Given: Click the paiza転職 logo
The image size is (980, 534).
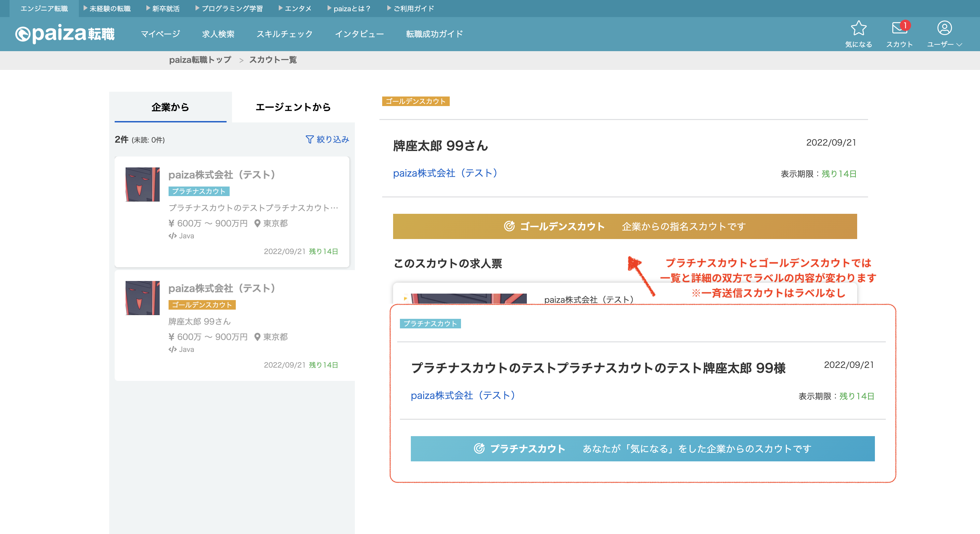Looking at the screenshot, I should [x=65, y=34].
